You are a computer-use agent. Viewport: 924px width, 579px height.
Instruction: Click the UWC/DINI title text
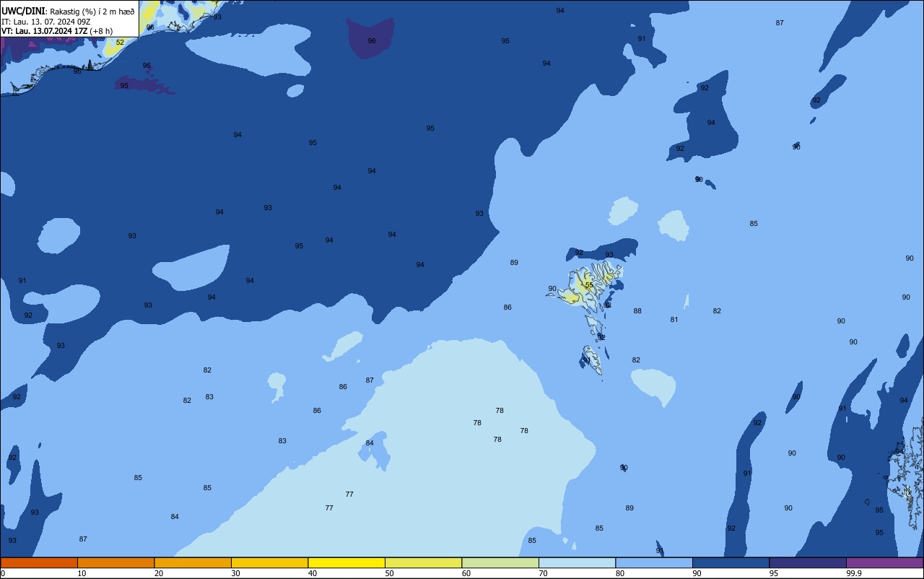point(22,11)
